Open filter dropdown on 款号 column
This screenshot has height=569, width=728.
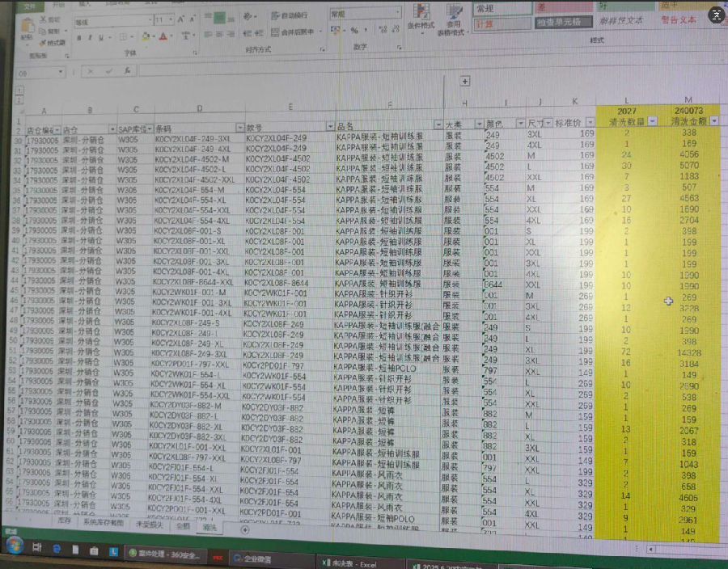point(330,126)
